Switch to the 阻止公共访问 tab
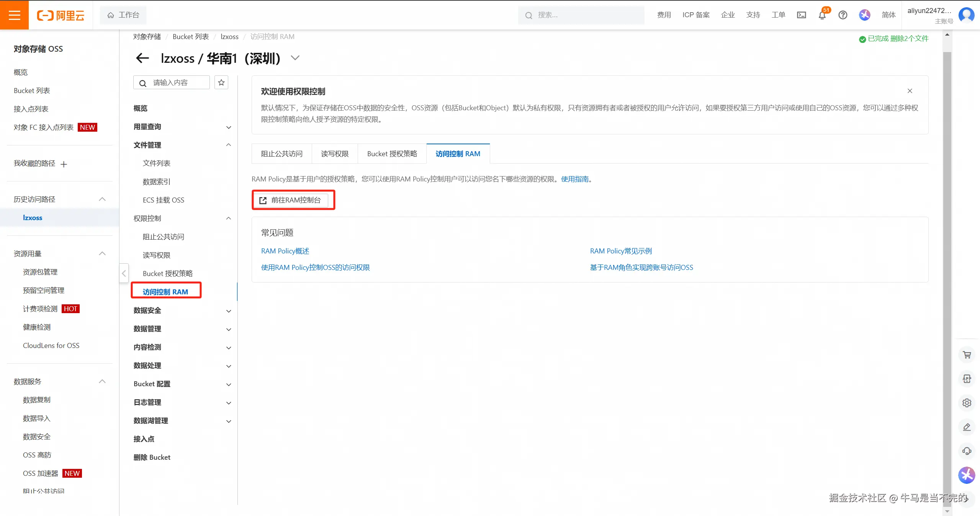This screenshot has height=516, width=980. tap(282, 154)
